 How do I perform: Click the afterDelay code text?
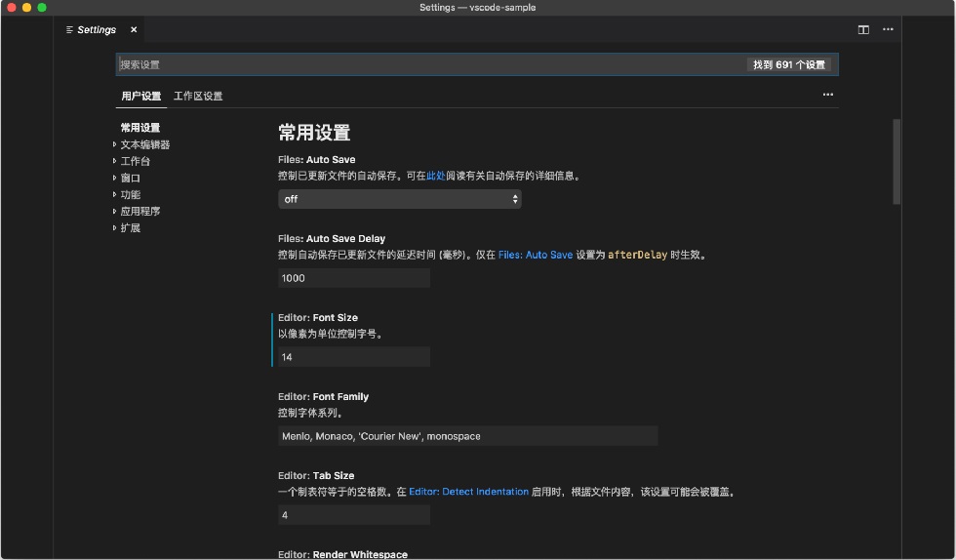[638, 255]
